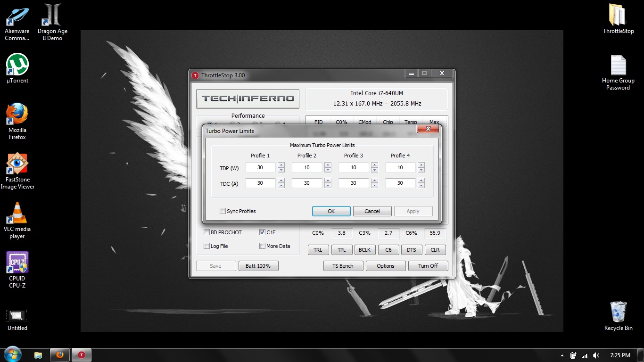644x362 pixels.
Task: Switch to Firefox in the taskbar
Action: pos(59,355)
